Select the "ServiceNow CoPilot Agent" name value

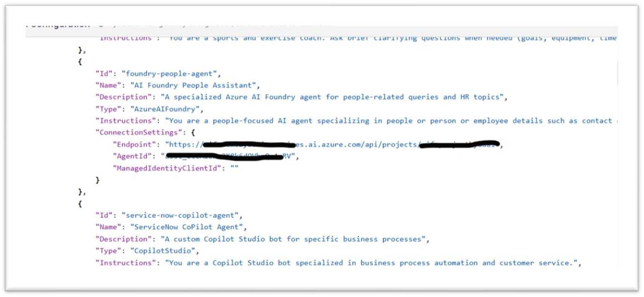188,227
